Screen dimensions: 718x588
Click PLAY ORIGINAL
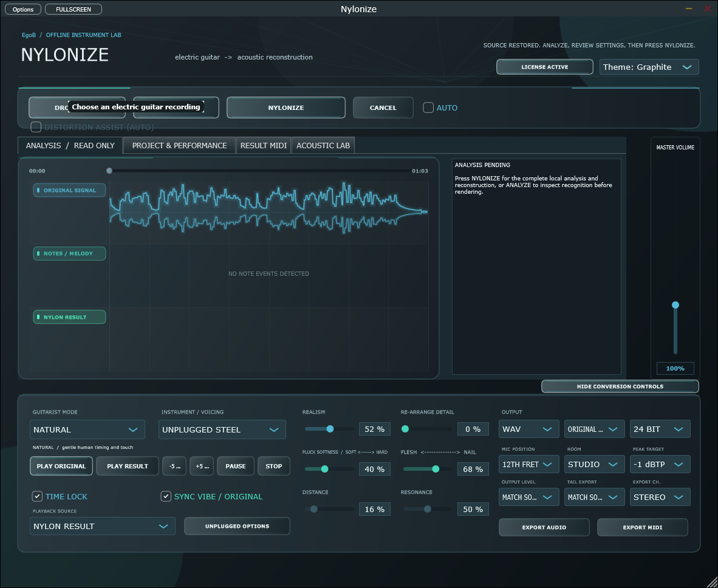click(61, 466)
